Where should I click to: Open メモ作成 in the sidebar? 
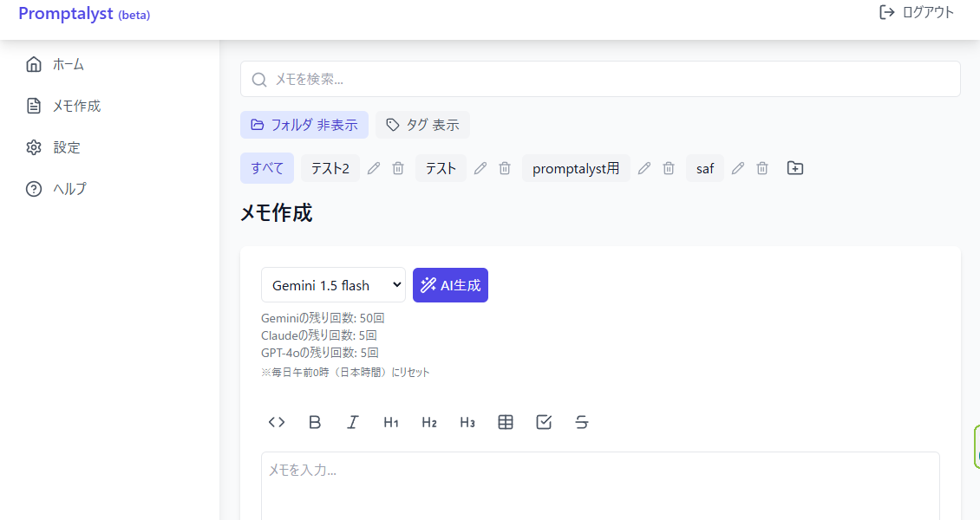[76, 106]
